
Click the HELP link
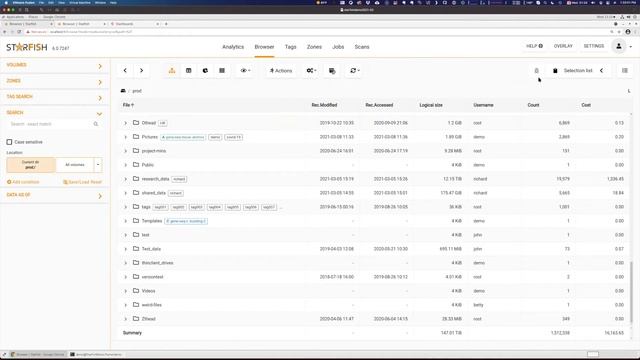534,46
